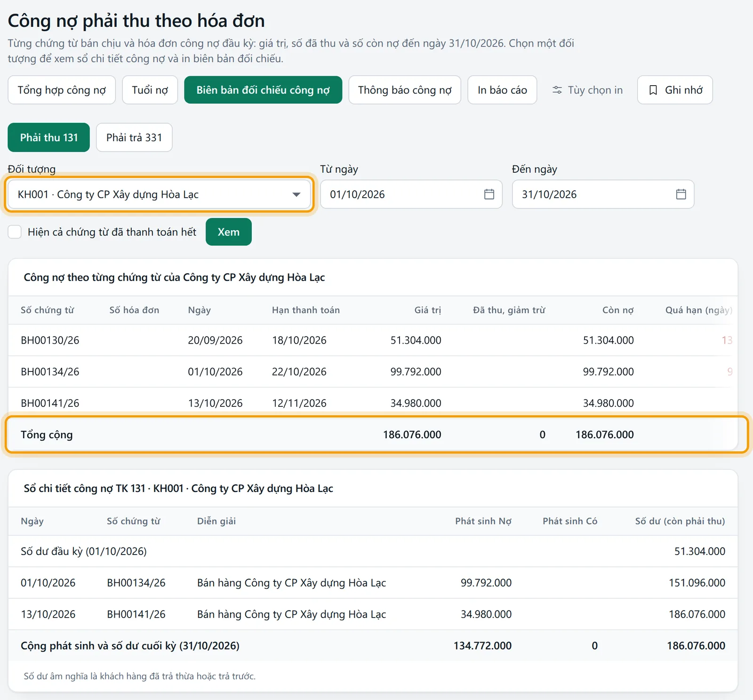Select Biên bản đối chiếu công nợ tab
Viewport: 753px width, 700px height.
(x=263, y=90)
